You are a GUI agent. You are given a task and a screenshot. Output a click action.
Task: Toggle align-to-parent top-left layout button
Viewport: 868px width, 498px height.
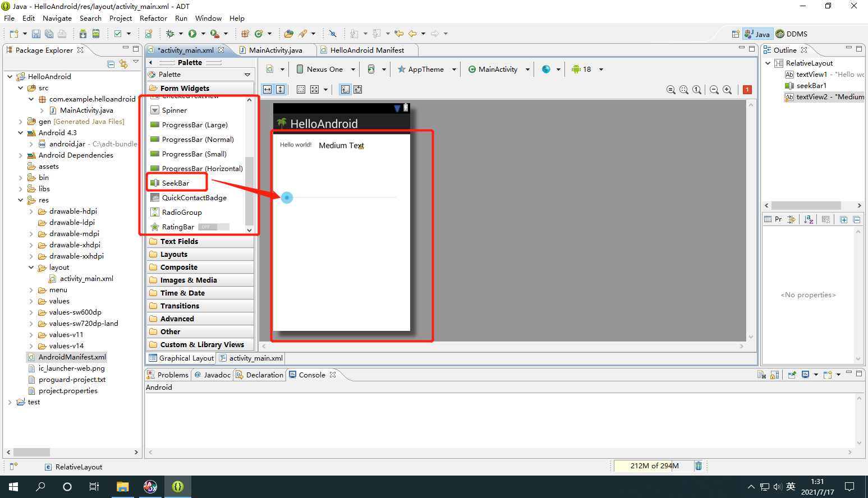pos(345,89)
